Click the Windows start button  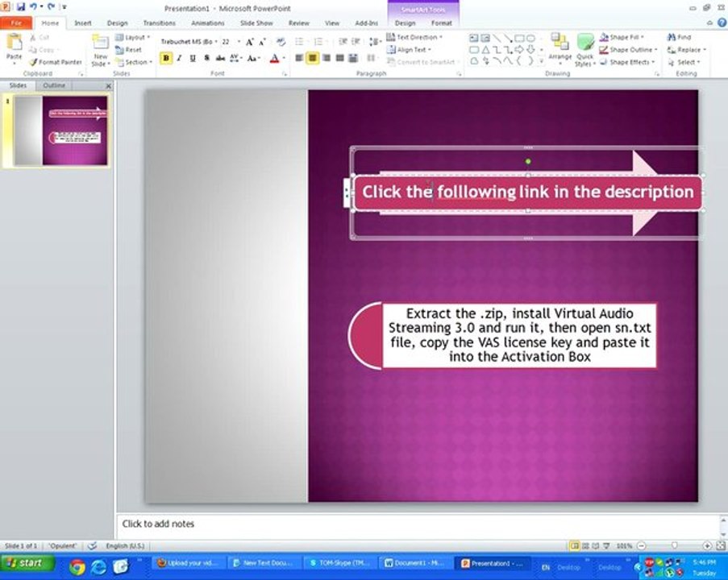click(x=27, y=563)
